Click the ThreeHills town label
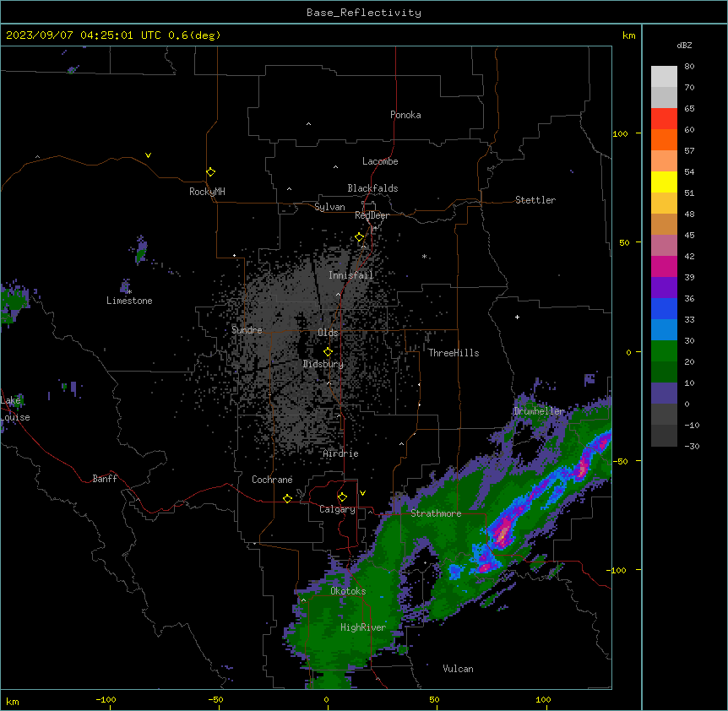728x711 pixels. pyautogui.click(x=454, y=353)
